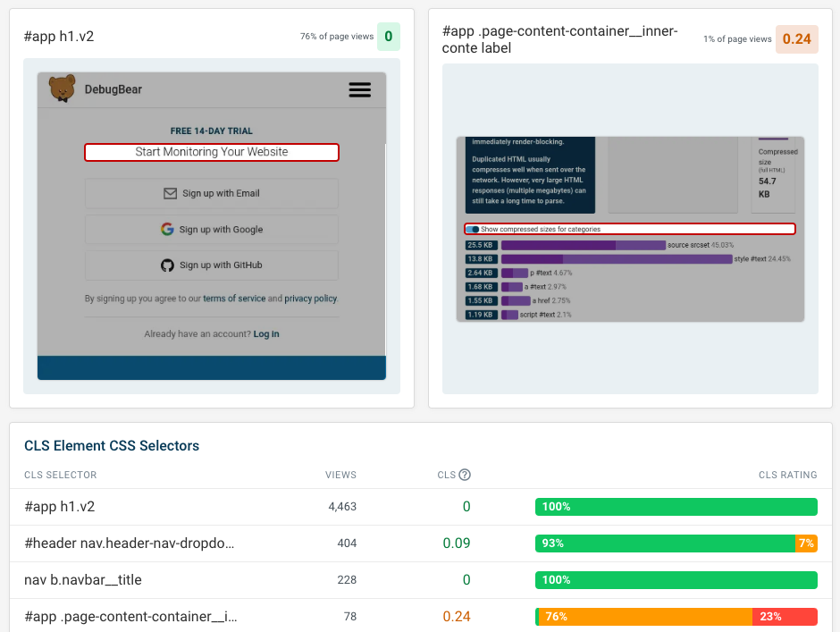Viewport: 840px width, 632px height.
Task: Open the terms of service link
Action: [x=234, y=298]
